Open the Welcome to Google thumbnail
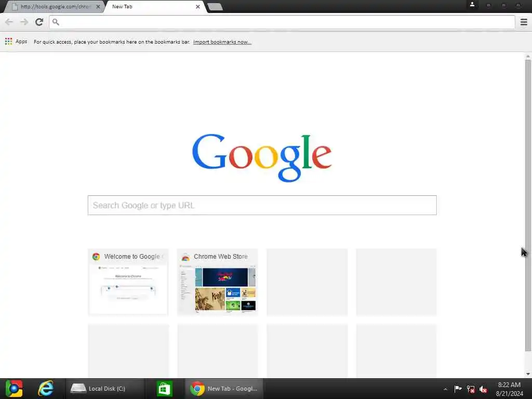Image resolution: width=532 pixels, height=399 pixels. [128, 282]
